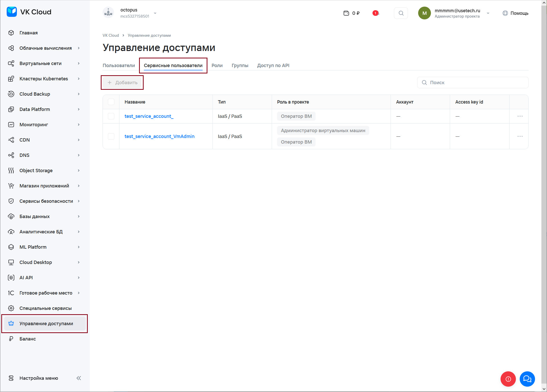Viewport: 547px width, 392px height.
Task: Click the Баланс ruble icon
Action: click(x=11, y=339)
